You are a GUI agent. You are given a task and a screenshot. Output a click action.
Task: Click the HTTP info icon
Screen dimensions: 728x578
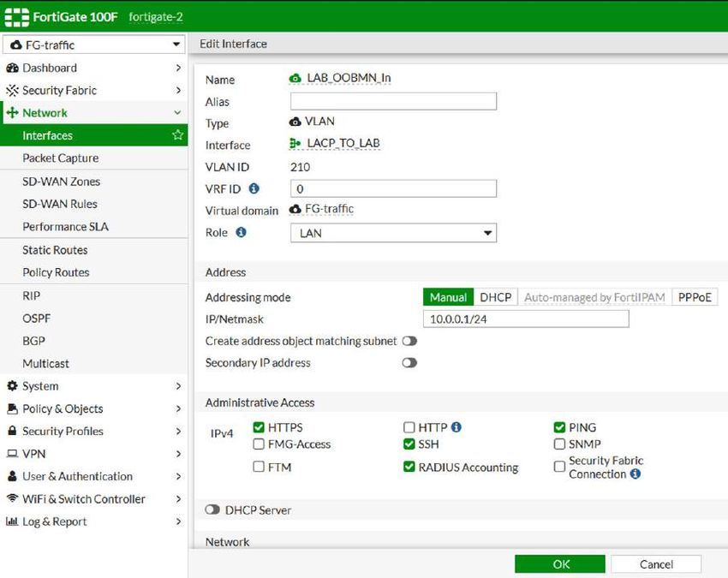(x=456, y=426)
